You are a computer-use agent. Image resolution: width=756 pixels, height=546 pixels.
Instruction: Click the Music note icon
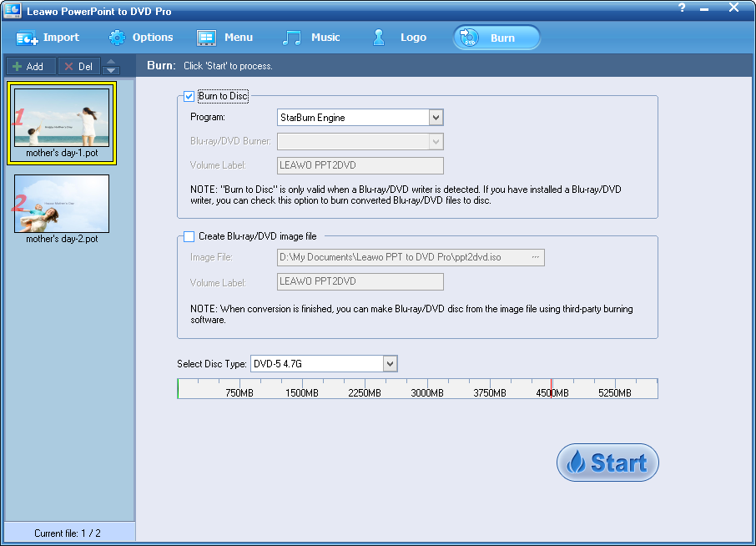(x=292, y=38)
